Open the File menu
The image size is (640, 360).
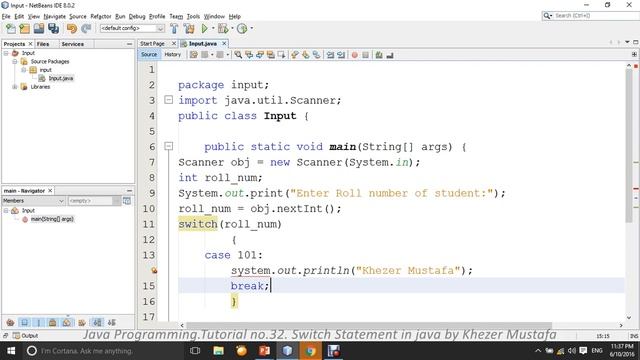pyautogui.click(x=6, y=16)
